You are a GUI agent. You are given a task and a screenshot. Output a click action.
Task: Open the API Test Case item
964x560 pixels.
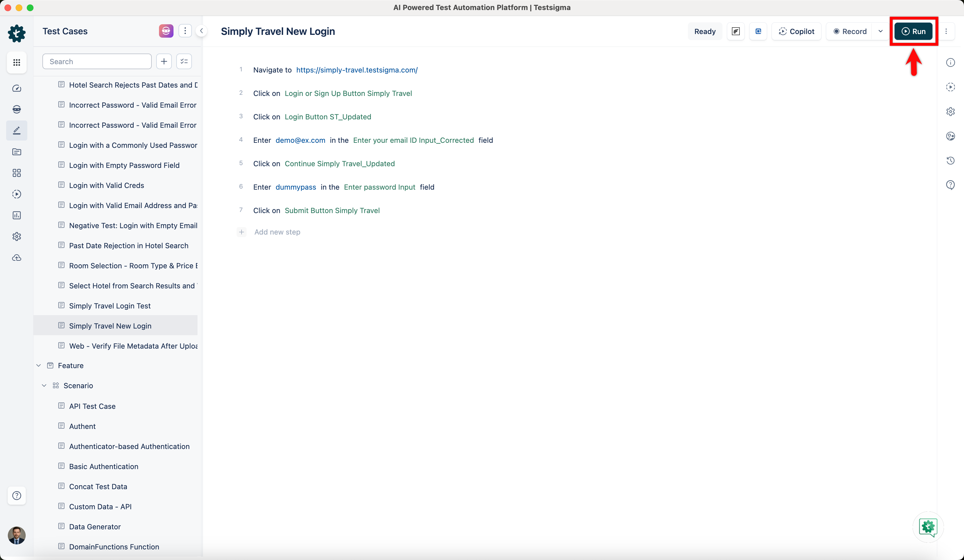(92, 406)
